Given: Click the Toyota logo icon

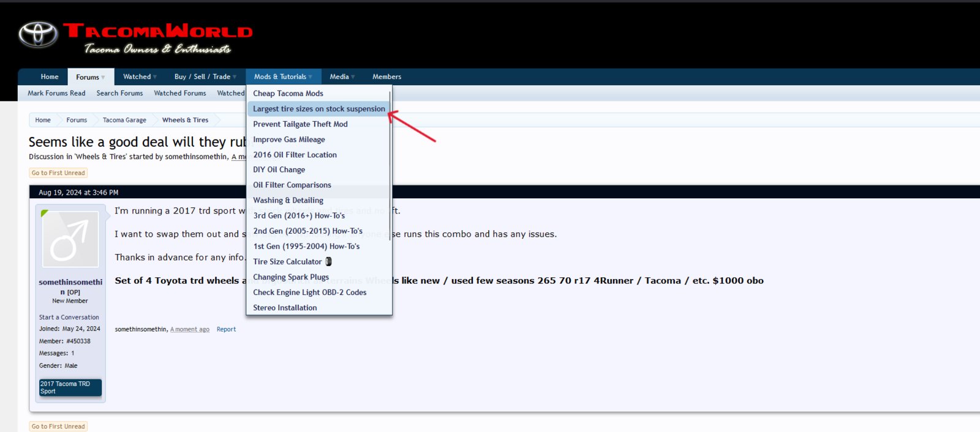Looking at the screenshot, I should 38,34.
